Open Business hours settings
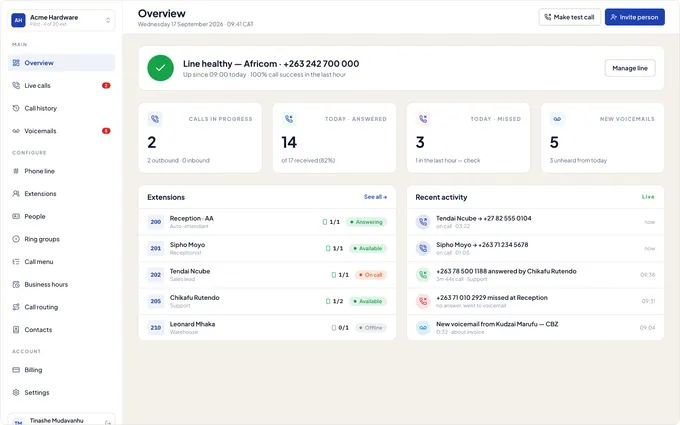The height and width of the screenshot is (425, 680). [61, 284]
